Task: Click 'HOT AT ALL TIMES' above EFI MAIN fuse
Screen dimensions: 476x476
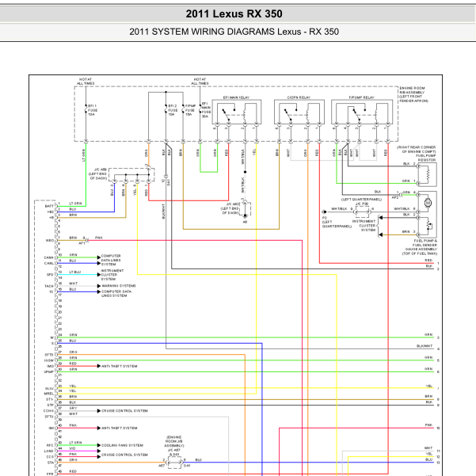Action: pos(200,81)
